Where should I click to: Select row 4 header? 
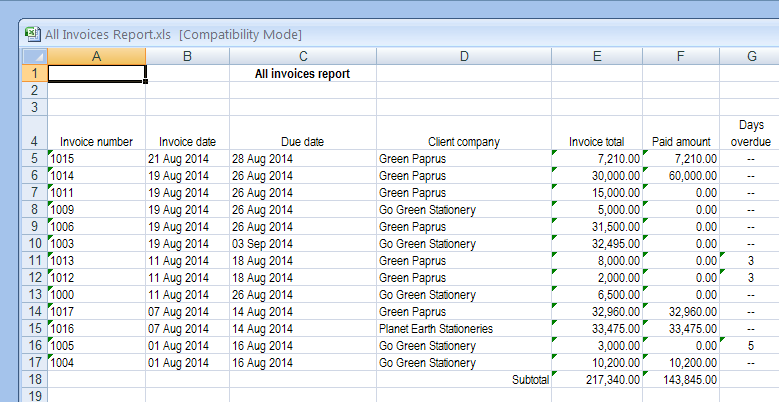pos(35,133)
